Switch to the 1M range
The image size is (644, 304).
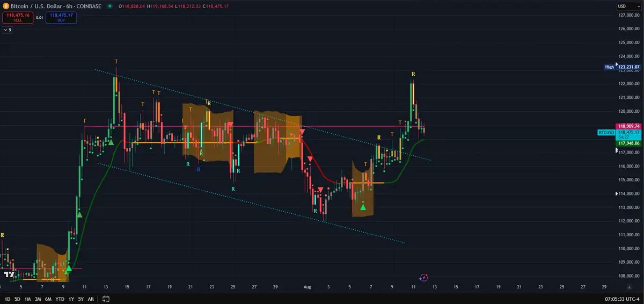coord(27,299)
